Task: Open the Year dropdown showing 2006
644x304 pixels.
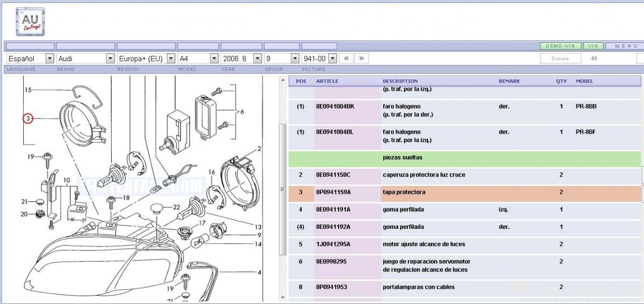Action: 241,58
